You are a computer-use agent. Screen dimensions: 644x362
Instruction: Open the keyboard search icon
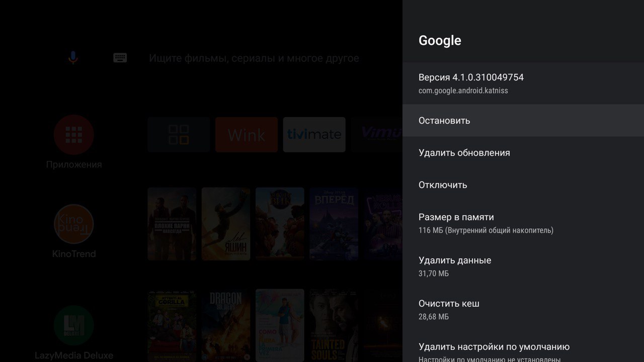(120, 58)
